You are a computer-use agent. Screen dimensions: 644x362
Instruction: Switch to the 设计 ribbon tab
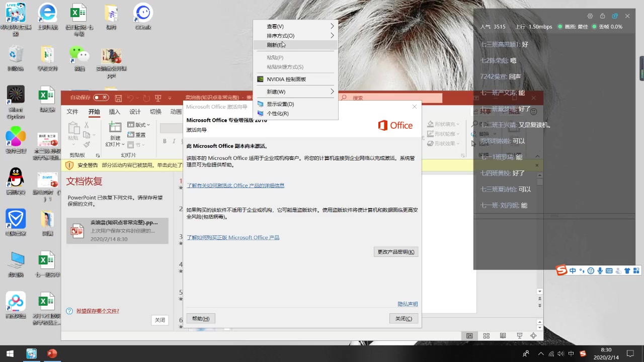pyautogui.click(x=135, y=112)
